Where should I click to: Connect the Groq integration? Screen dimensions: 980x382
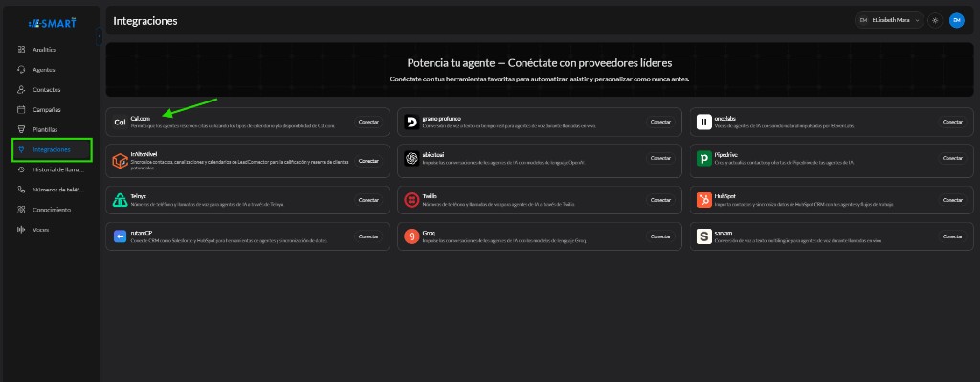pos(660,236)
